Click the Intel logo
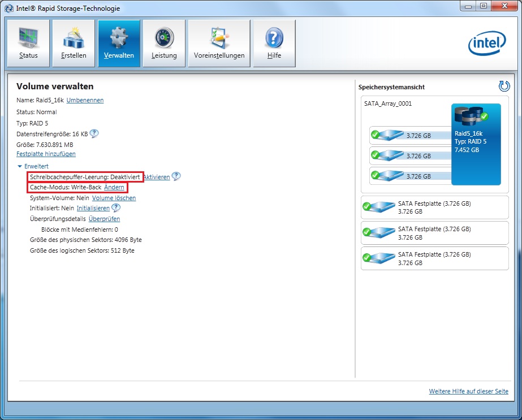 tap(487, 44)
